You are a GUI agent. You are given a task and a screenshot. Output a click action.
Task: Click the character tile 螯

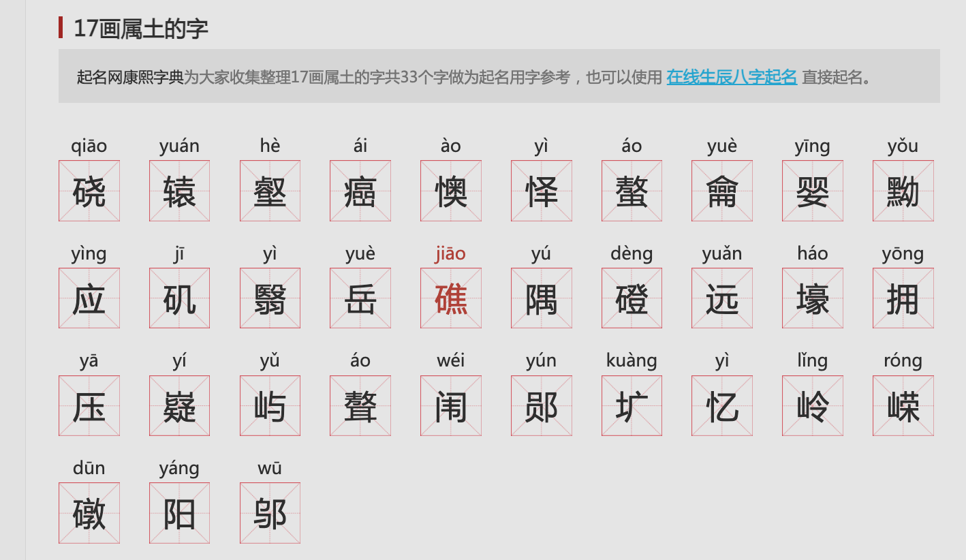tap(632, 191)
